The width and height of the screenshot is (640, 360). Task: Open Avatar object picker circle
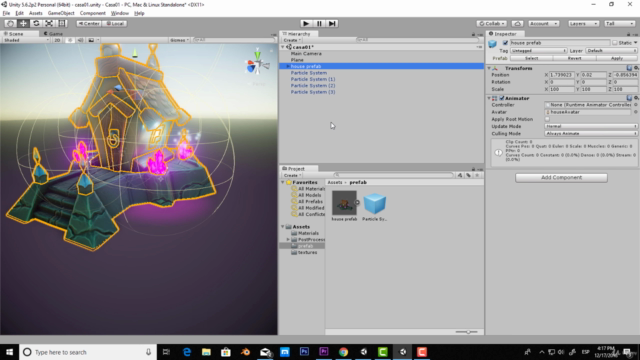636,112
